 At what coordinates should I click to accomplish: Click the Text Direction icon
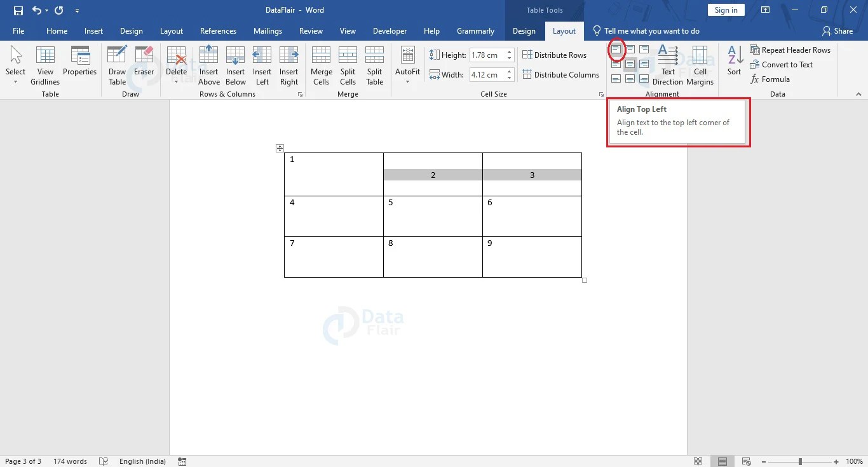668,64
